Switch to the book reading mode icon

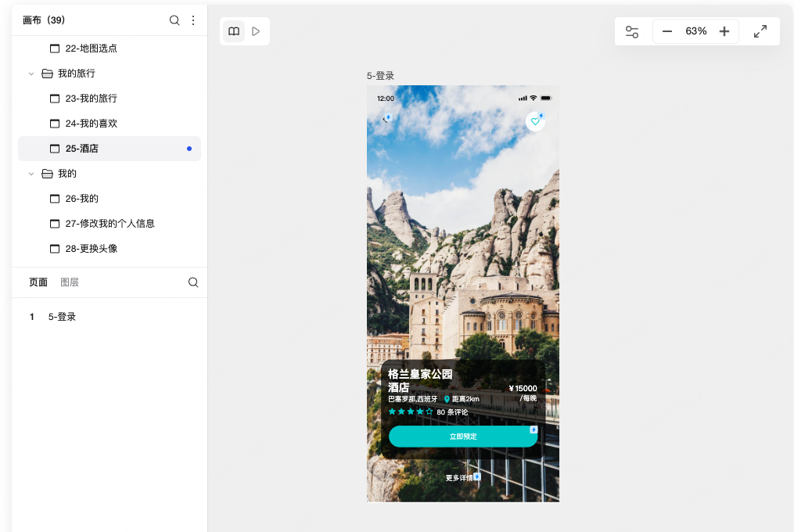pyautogui.click(x=234, y=31)
